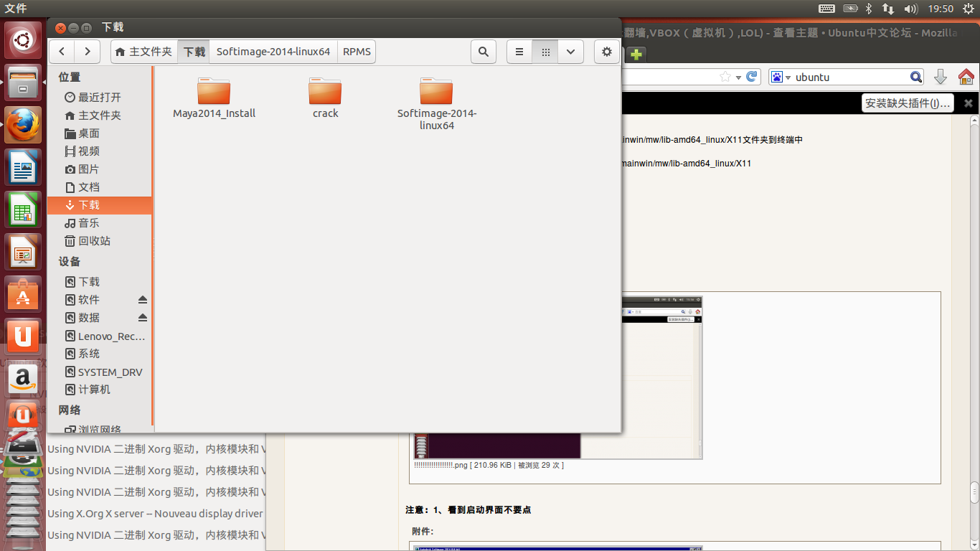Open 计算机 in sidebar
This screenshot has width=980, height=551.
pyautogui.click(x=100, y=390)
